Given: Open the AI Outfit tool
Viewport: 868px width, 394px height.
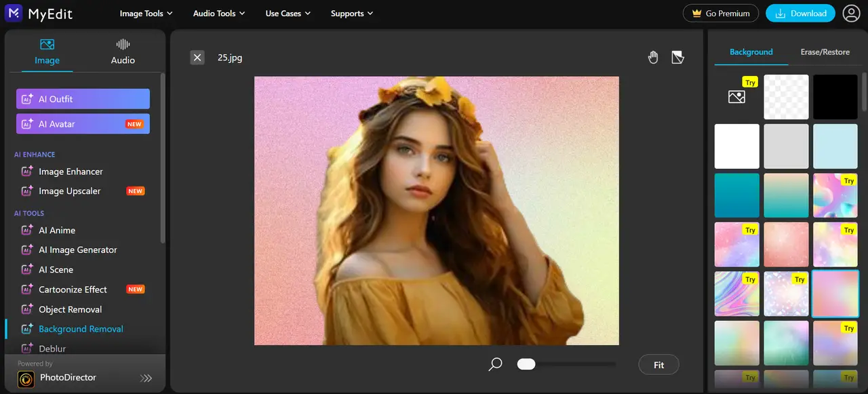Looking at the screenshot, I should 83,99.
